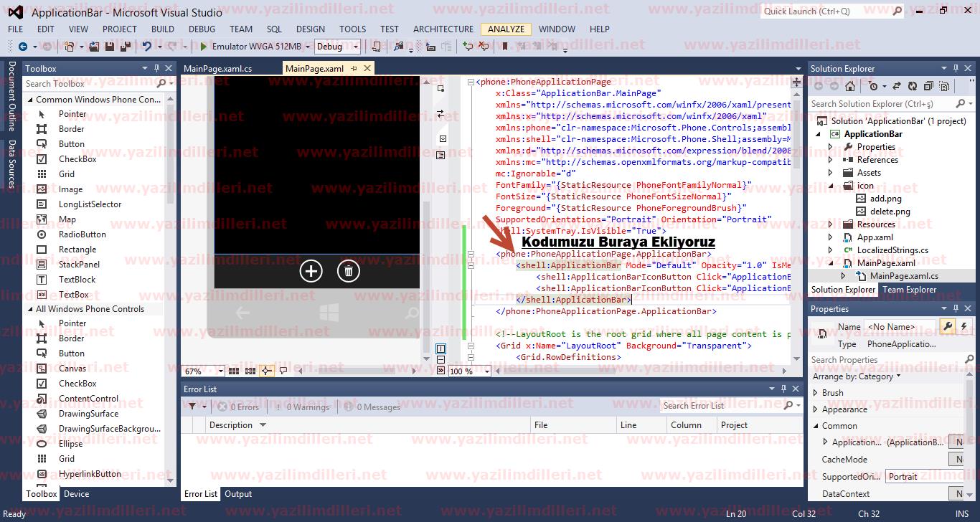Click the Collapse All icon in Solution Explorer
The height and width of the screenshot is (522, 980).
point(928,86)
